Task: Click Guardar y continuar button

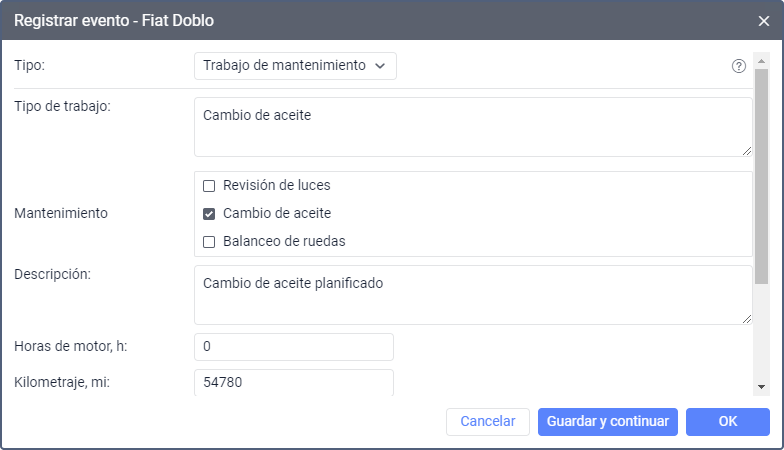Action: tap(608, 421)
